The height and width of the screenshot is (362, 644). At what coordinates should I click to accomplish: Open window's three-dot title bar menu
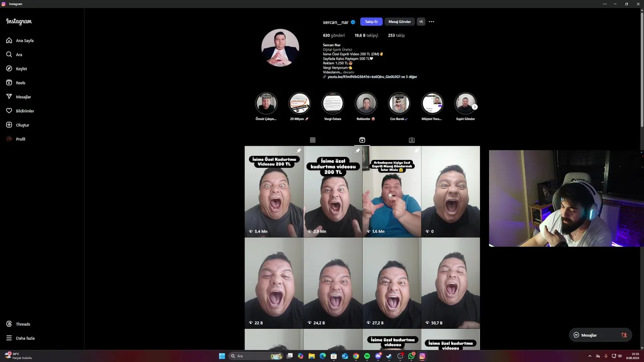tap(605, 4)
